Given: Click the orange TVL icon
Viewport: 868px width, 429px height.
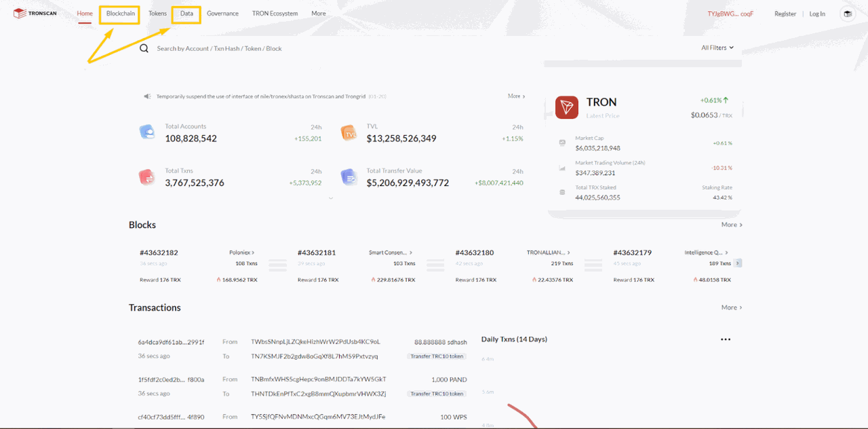Looking at the screenshot, I should pos(349,132).
